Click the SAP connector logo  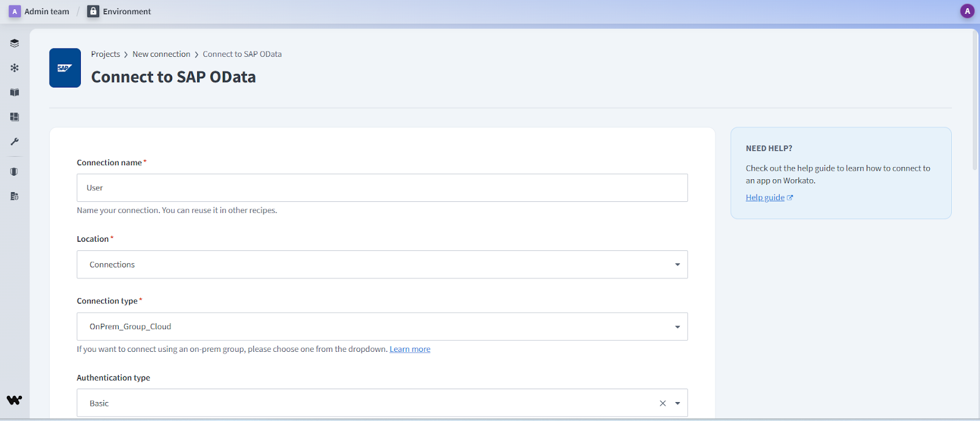[x=65, y=68]
